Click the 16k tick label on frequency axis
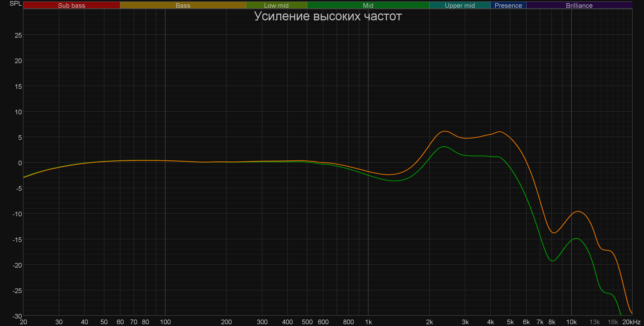The height and width of the screenshot is (326, 644). (x=613, y=322)
